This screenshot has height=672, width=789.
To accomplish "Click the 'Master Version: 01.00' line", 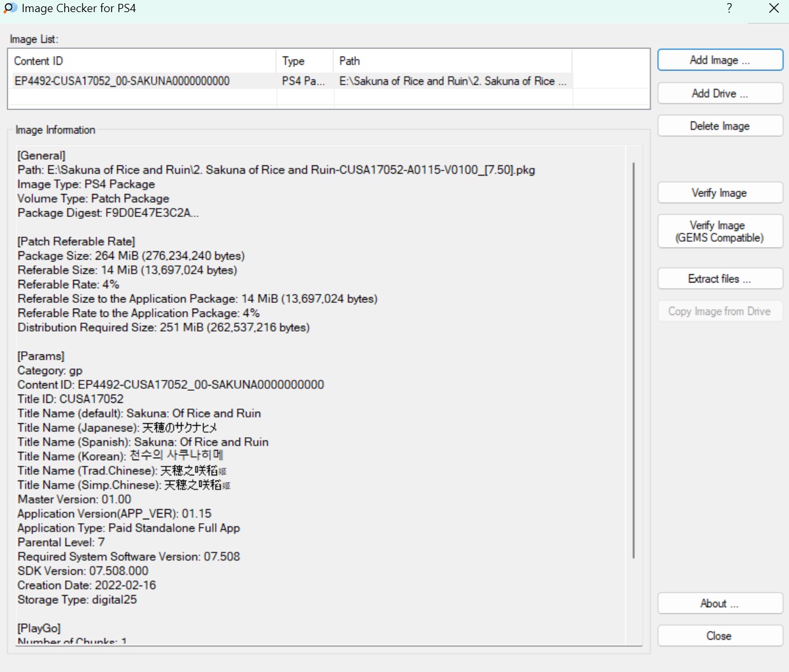I will [x=75, y=499].
